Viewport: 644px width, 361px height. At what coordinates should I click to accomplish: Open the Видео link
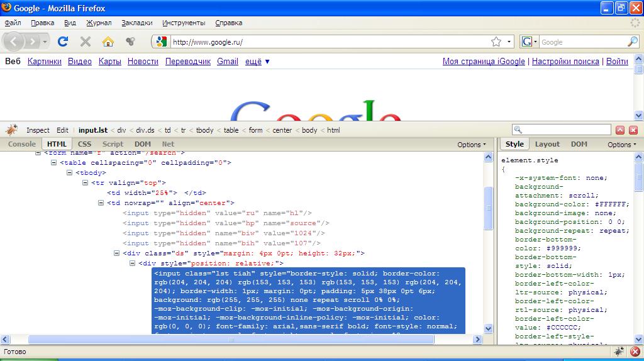click(80, 62)
